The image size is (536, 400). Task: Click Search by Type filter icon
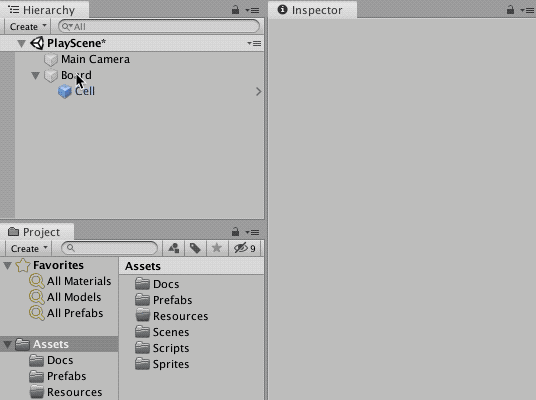pos(174,248)
